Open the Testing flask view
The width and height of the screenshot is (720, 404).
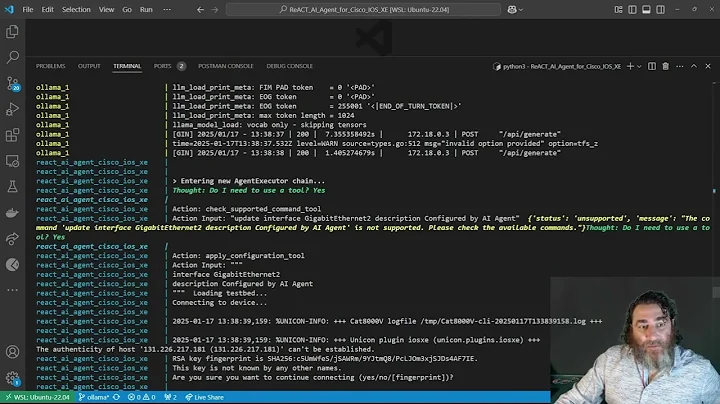point(12,187)
